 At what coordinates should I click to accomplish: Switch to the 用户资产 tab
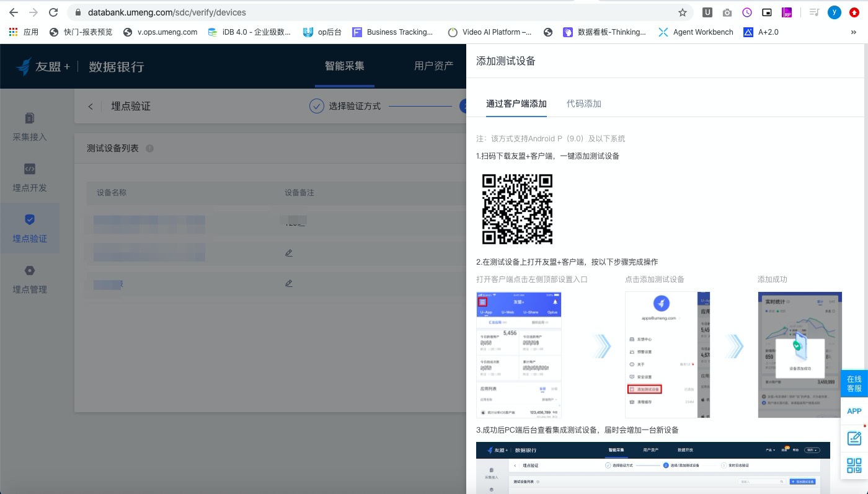[x=434, y=66]
